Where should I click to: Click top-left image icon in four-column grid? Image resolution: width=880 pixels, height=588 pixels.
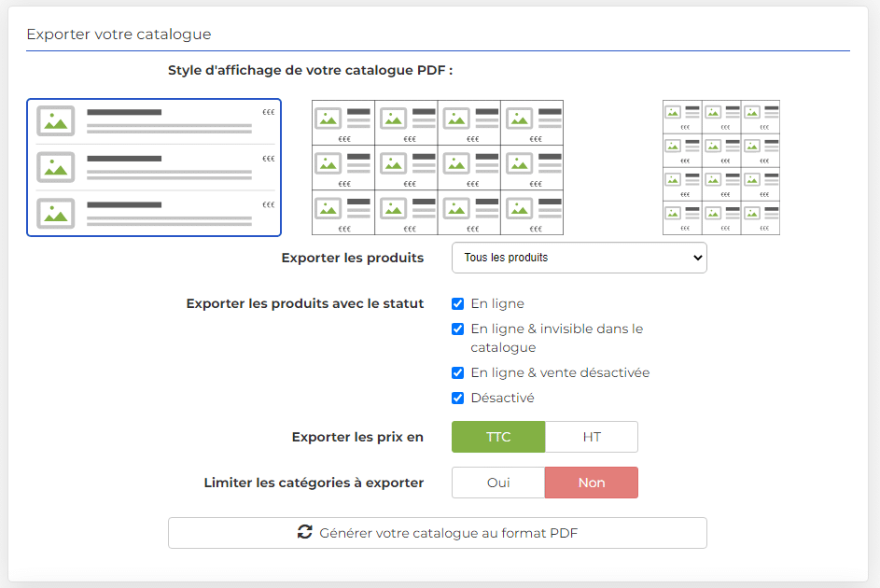point(328,119)
